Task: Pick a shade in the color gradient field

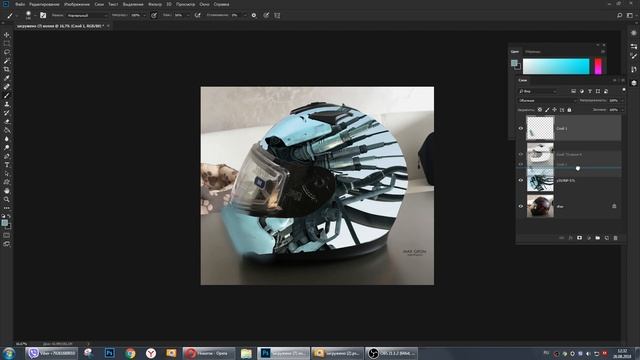Action: 556,66
